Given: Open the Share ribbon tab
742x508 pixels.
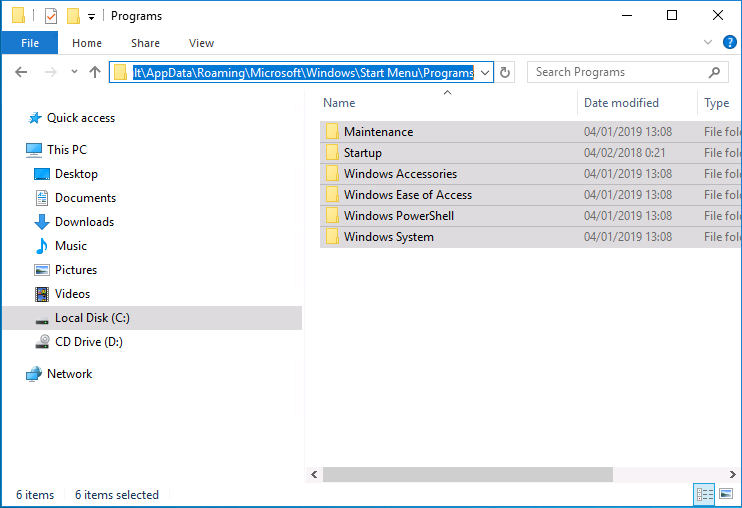Looking at the screenshot, I should (145, 43).
